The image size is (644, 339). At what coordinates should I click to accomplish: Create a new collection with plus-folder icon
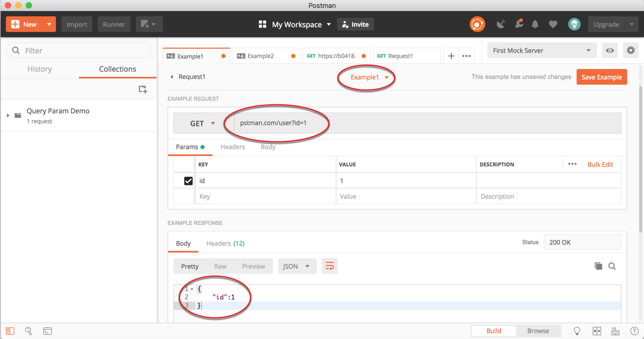click(x=143, y=89)
